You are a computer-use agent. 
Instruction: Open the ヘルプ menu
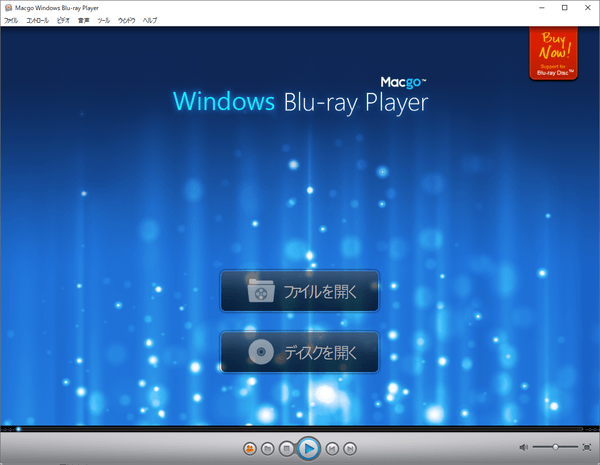pyautogui.click(x=150, y=20)
